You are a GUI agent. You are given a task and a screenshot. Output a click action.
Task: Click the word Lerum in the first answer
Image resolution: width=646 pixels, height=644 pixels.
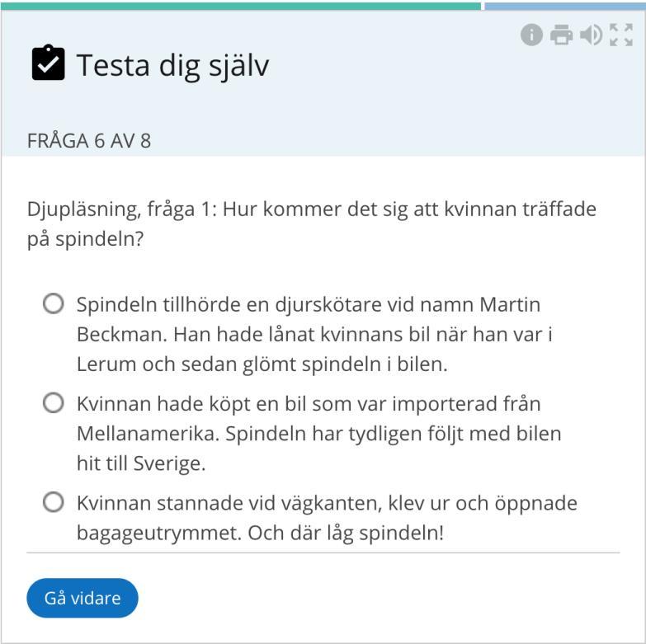click(106, 364)
